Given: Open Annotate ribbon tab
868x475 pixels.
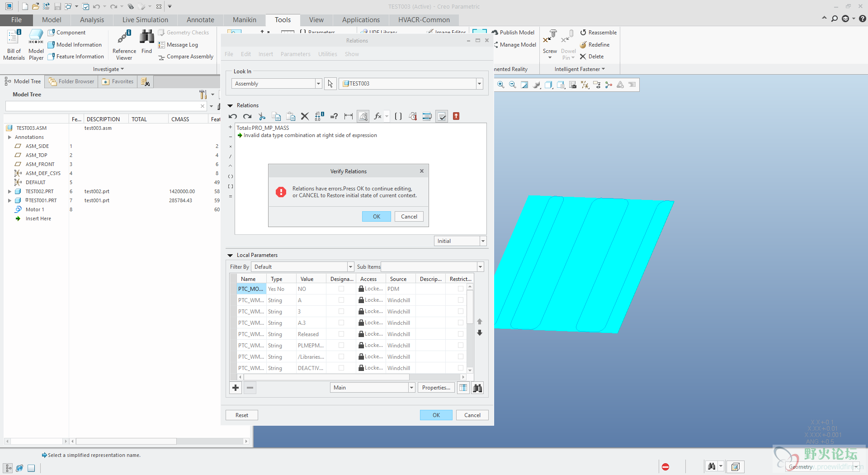Looking at the screenshot, I should click(x=200, y=20).
